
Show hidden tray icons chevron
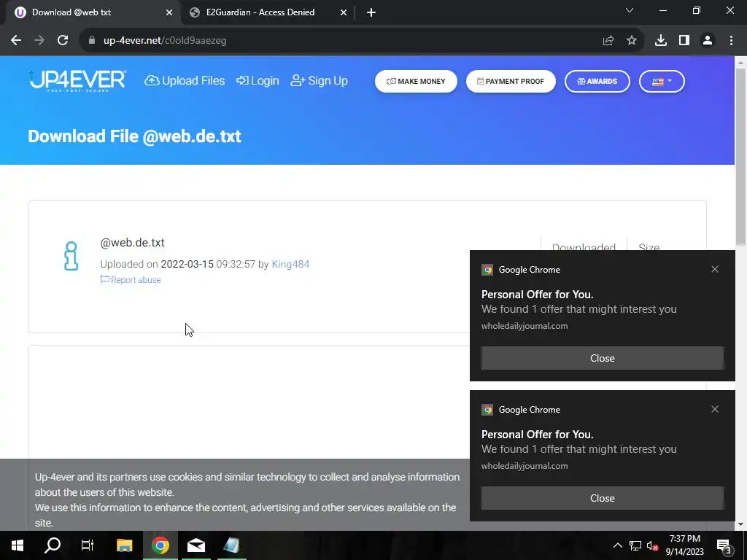pyautogui.click(x=617, y=545)
